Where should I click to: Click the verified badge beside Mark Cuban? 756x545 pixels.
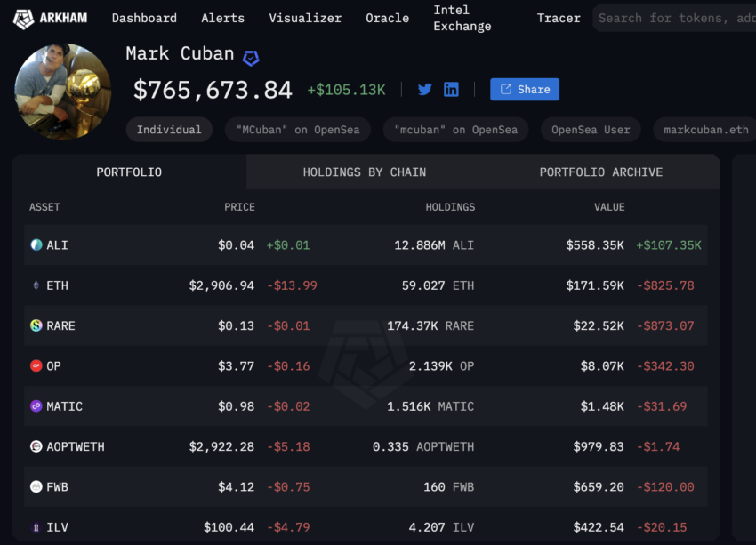click(x=251, y=59)
